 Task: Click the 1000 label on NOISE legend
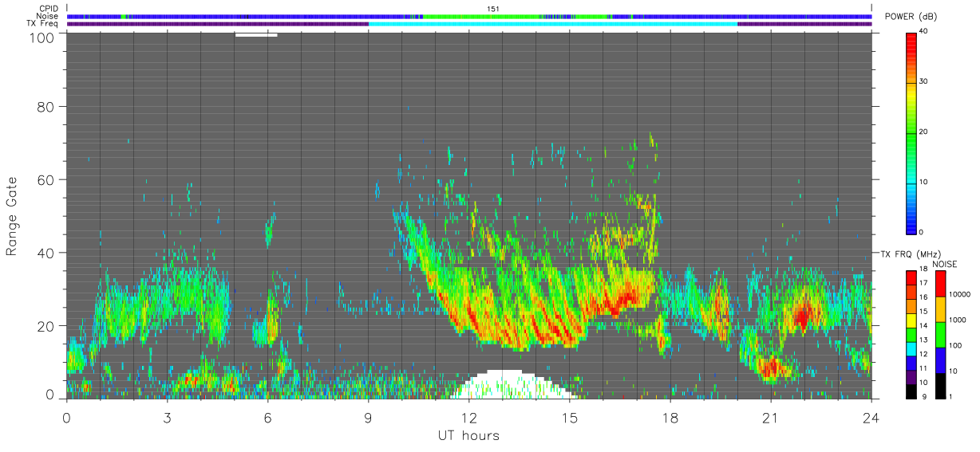[x=958, y=320]
